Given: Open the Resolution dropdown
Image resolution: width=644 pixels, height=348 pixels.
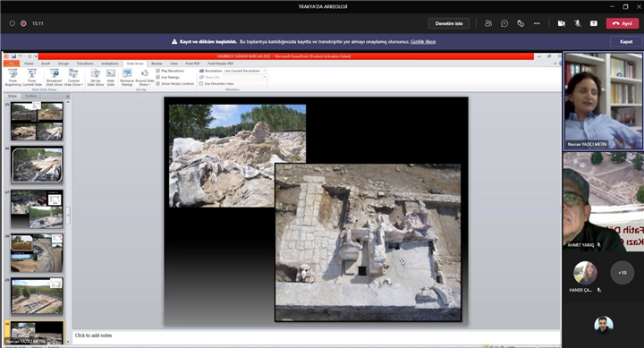Looking at the screenshot, I should click(244, 71).
